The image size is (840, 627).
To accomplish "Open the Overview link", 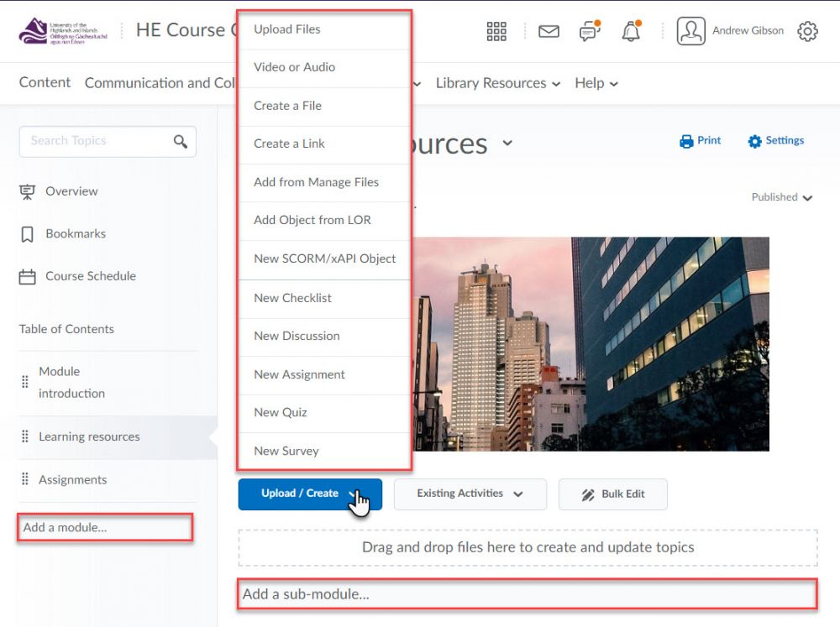I will pos(71,191).
